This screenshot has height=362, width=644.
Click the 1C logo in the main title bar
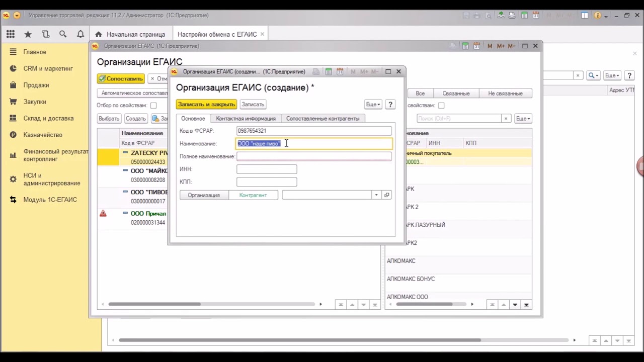pos(6,15)
